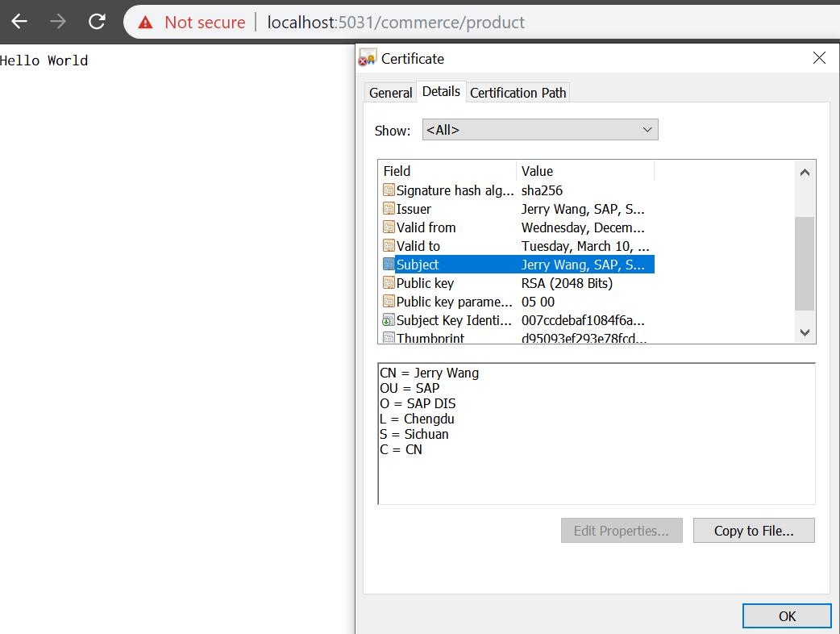Focus the address bar URL
Viewport: 840px width, 634px height.
396,23
